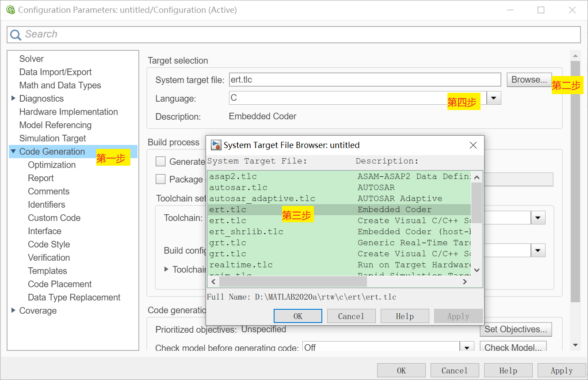Click the search magnifier icon
This screenshot has height=380, width=588.
click(15, 35)
